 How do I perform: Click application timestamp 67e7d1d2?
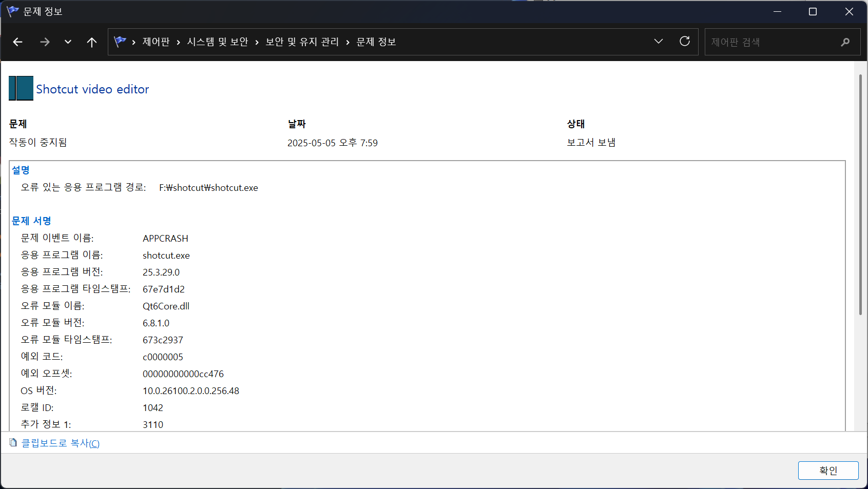(164, 289)
